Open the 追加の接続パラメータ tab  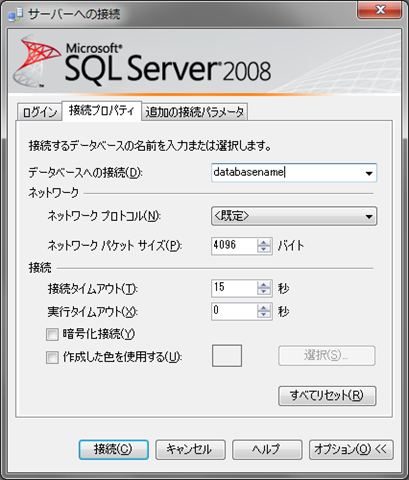[x=195, y=112]
